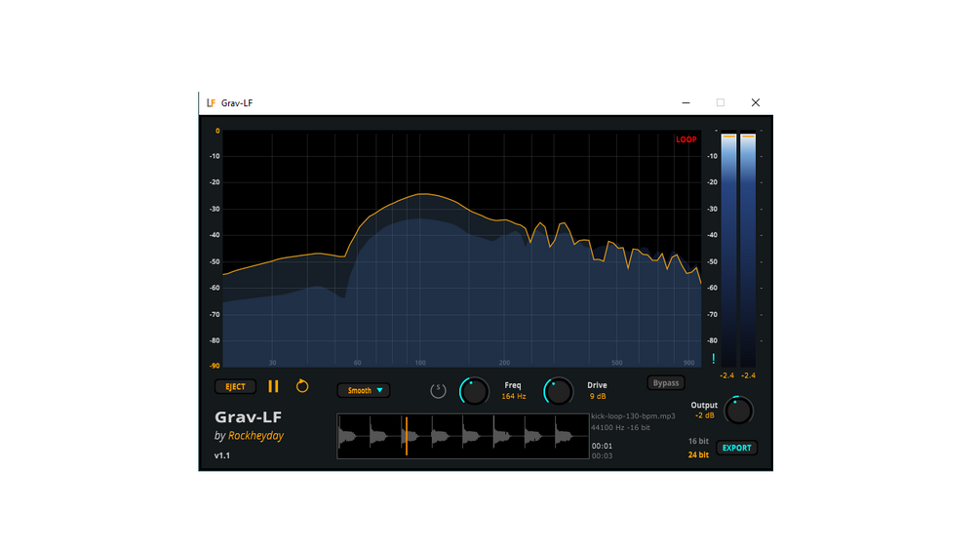Click the 44100 Hz -16 bit info text
Viewport: 980px width, 551px height.
(x=620, y=428)
